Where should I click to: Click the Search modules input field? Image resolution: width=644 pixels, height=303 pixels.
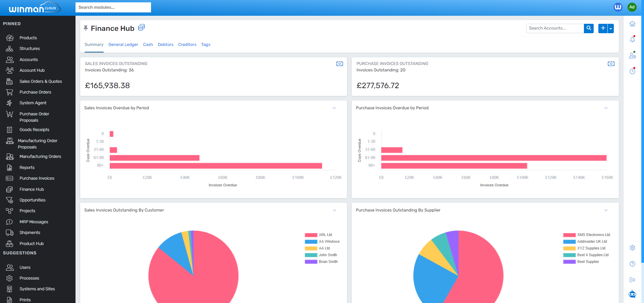tap(113, 7)
